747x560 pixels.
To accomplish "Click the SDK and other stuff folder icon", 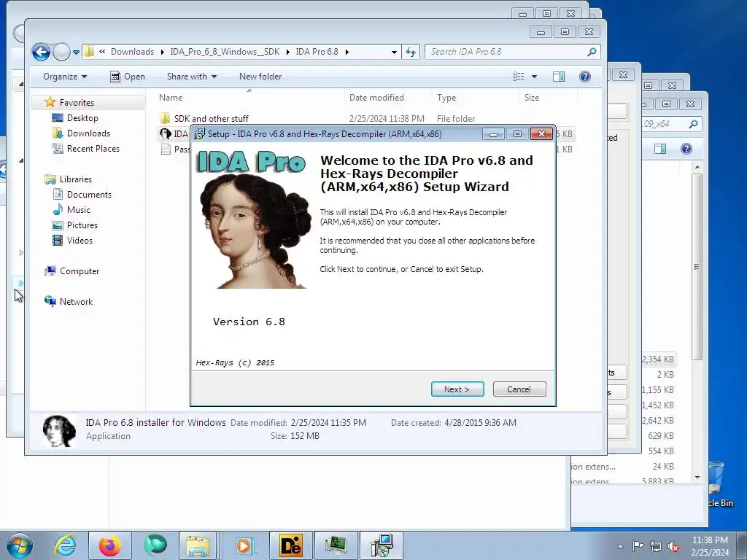I will point(165,118).
